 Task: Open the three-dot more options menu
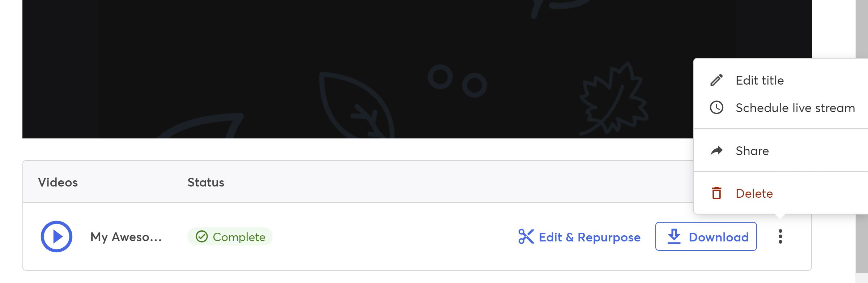[780, 236]
